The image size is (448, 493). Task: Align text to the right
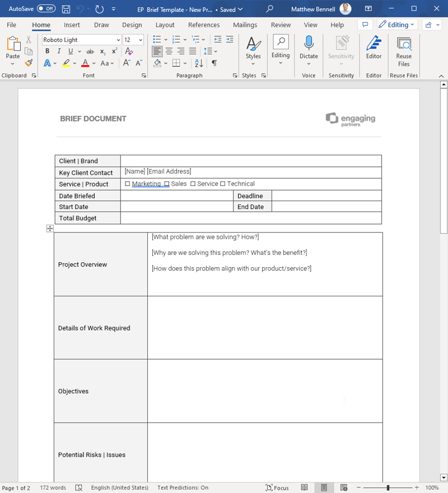point(181,51)
